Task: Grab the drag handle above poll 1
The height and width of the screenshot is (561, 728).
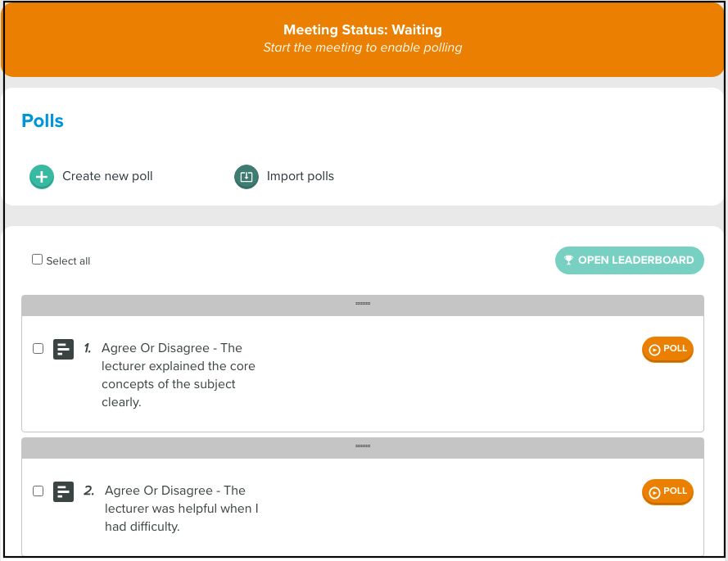Action: click(363, 304)
